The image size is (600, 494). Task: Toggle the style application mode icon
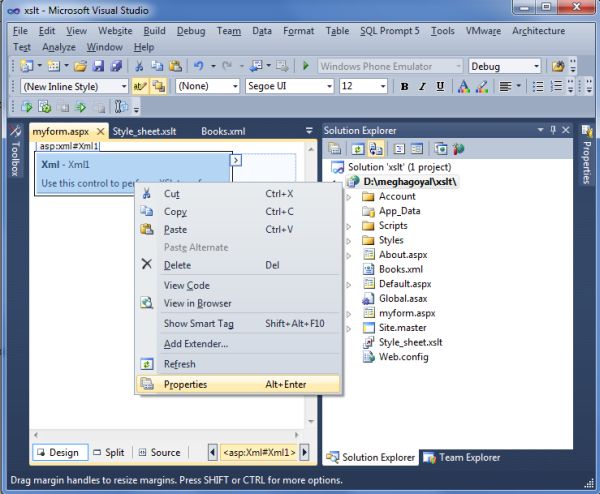pos(139,86)
